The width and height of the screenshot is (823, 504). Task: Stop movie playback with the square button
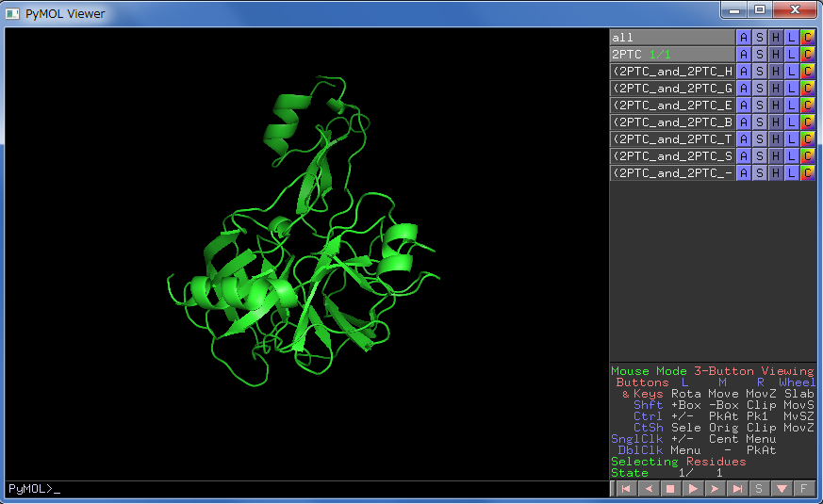670,489
